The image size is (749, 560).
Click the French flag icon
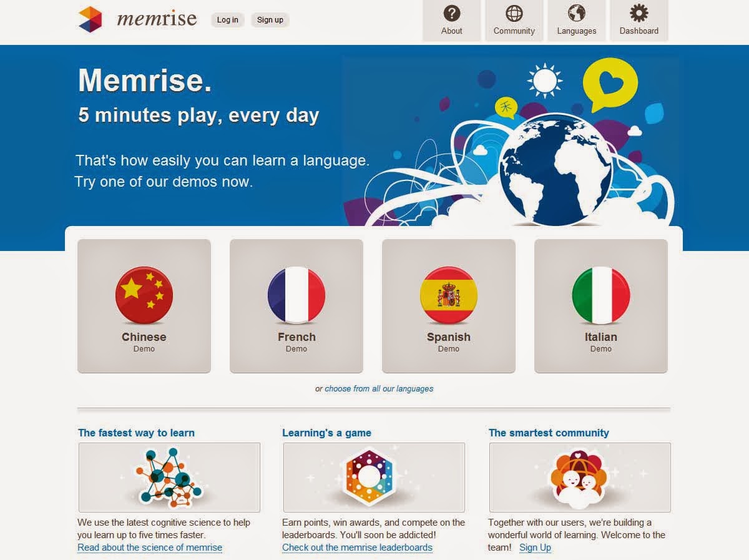[296, 295]
